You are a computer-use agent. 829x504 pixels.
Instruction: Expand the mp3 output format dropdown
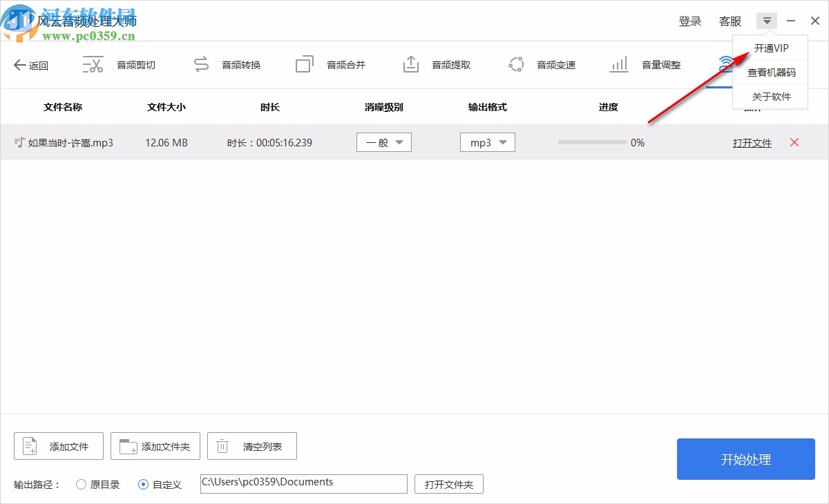(487, 142)
